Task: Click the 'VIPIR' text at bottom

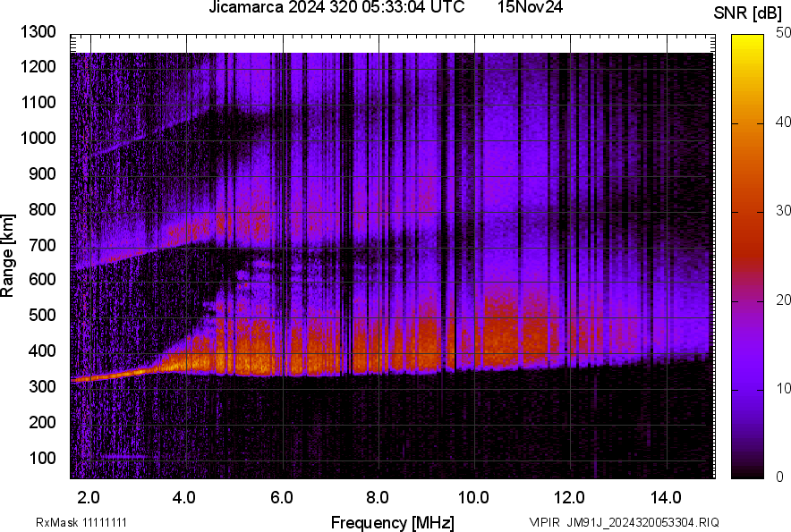Action: tap(544, 522)
